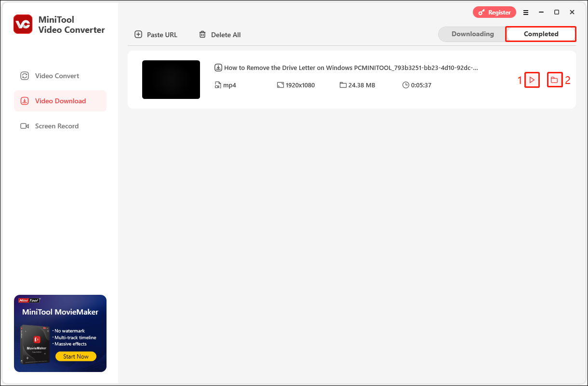The height and width of the screenshot is (386, 588).
Task: Switch to the Downloading tab
Action: [472, 34]
